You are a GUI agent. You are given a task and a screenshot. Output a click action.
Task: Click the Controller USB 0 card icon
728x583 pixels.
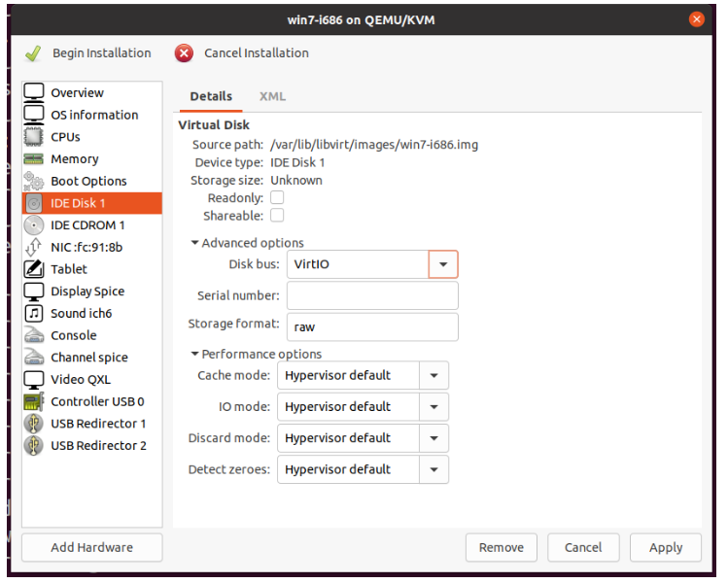click(34, 401)
